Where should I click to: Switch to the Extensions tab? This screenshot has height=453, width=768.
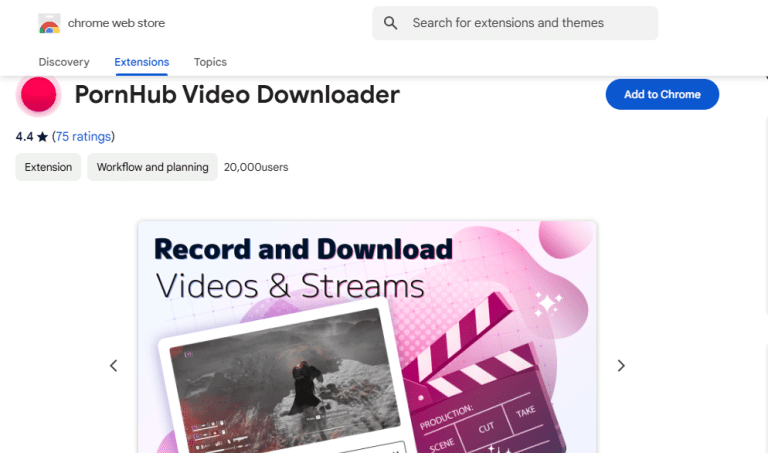pos(142,62)
